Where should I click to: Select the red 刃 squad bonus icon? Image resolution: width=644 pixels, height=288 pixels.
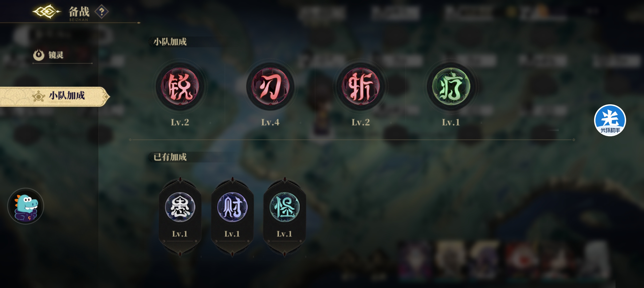[x=270, y=87]
